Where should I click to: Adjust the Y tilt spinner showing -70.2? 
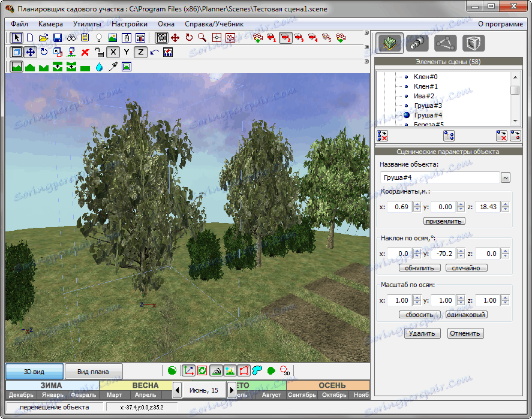tap(461, 254)
